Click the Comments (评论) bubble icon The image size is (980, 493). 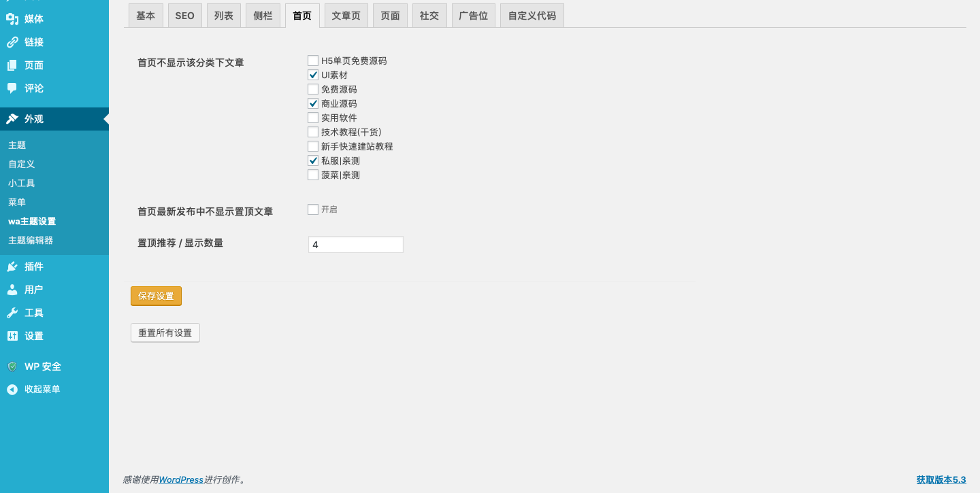coord(12,88)
